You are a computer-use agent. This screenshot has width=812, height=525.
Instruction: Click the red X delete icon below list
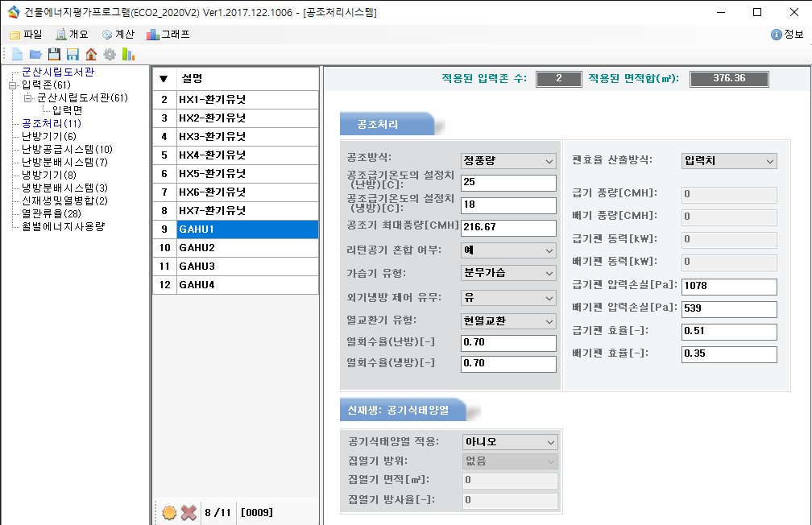click(x=188, y=512)
